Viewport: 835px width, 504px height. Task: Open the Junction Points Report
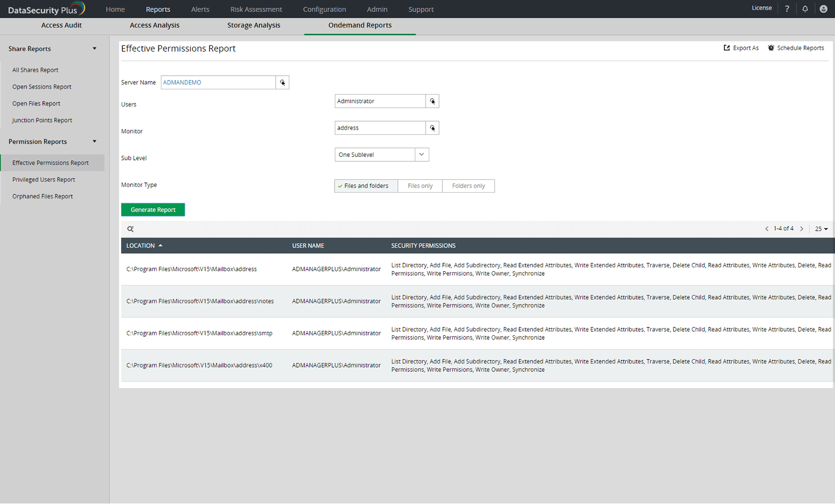[42, 120]
